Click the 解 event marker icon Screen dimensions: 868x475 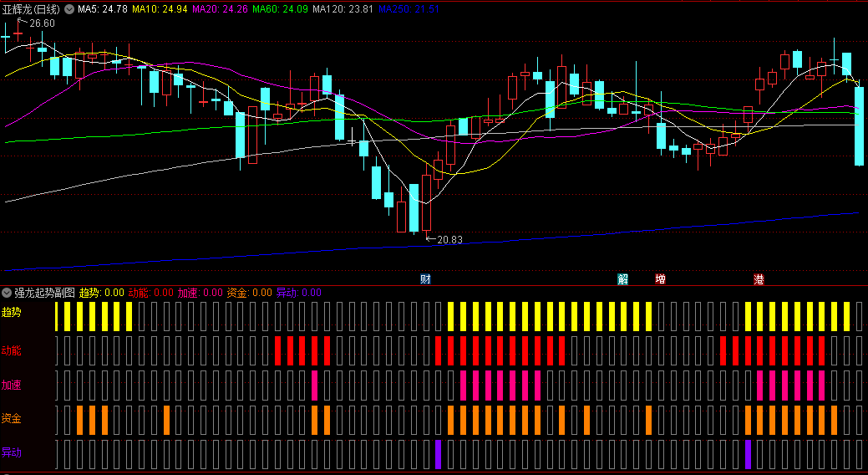pyautogui.click(x=623, y=278)
